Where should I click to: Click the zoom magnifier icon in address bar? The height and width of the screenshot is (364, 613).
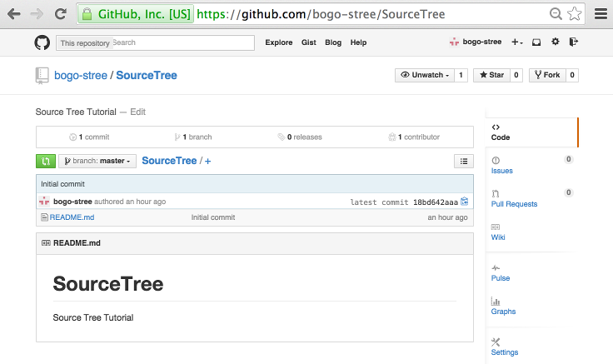coord(556,14)
